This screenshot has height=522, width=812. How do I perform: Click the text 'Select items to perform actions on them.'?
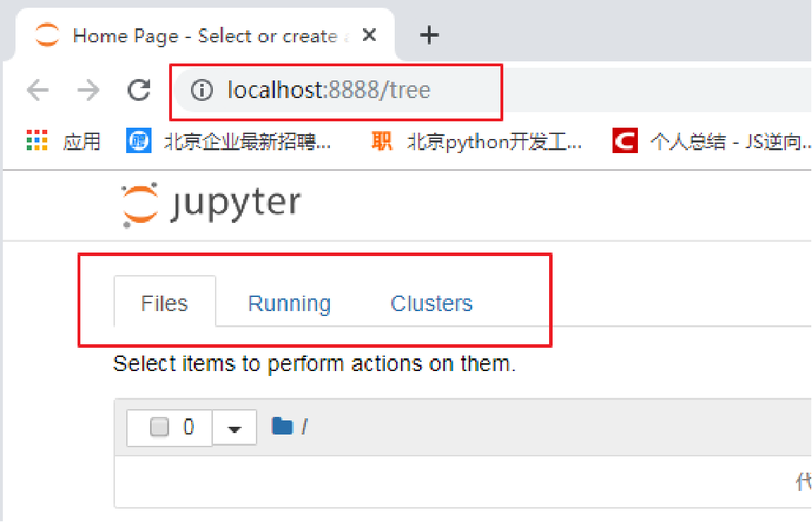click(x=314, y=364)
